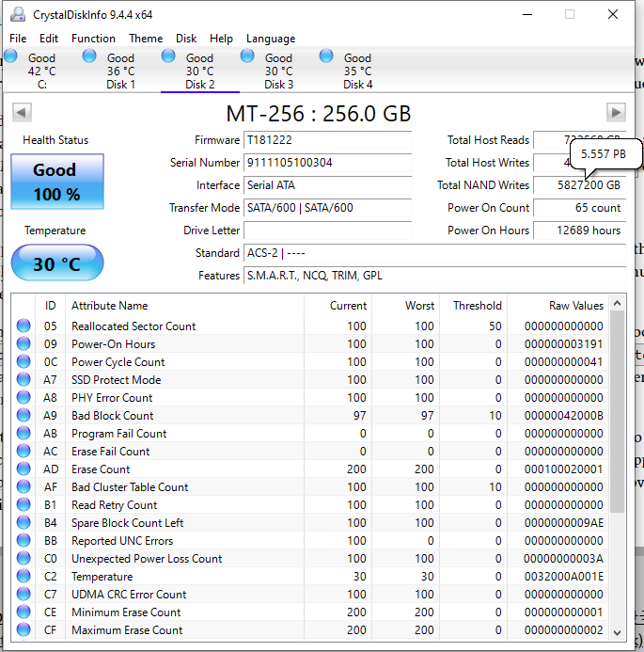Click status icon of Minimum Erase Count
Image resolution: width=644 pixels, height=652 pixels.
point(24,612)
